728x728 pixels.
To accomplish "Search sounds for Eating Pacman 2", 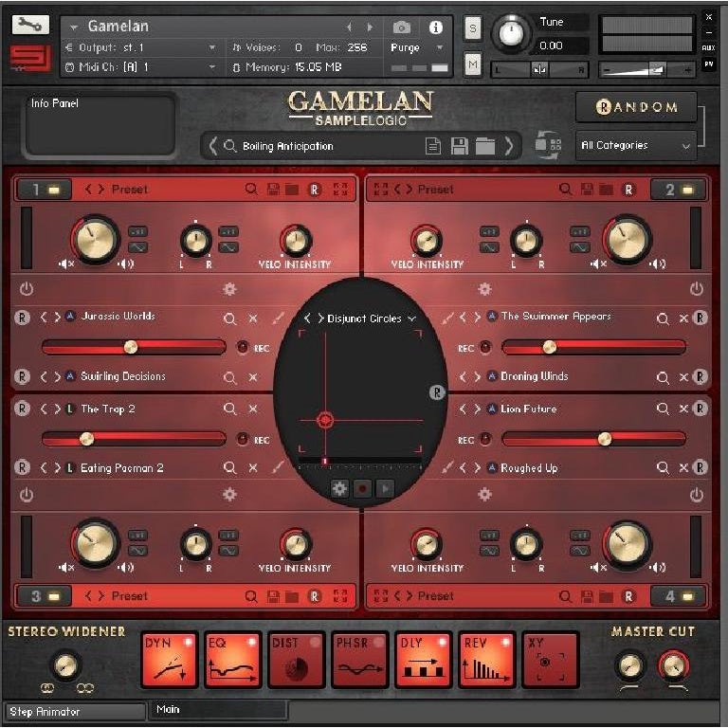I will (x=229, y=467).
